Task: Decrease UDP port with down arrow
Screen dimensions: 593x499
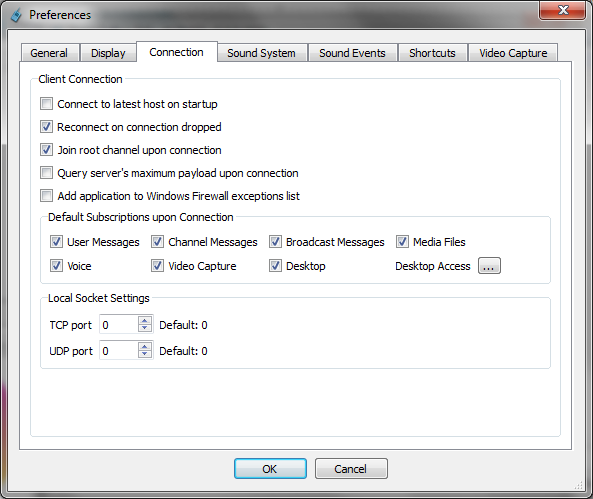Action: [x=144, y=354]
